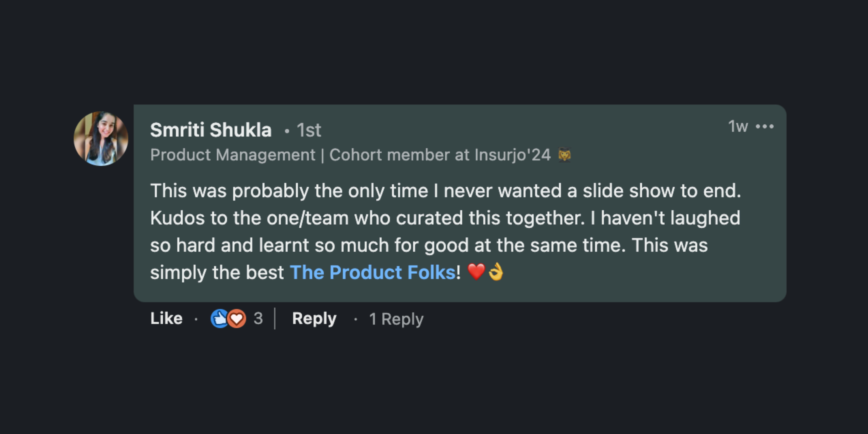Open Smriti Shukla's profile picture
868x434 pixels.
click(x=101, y=139)
